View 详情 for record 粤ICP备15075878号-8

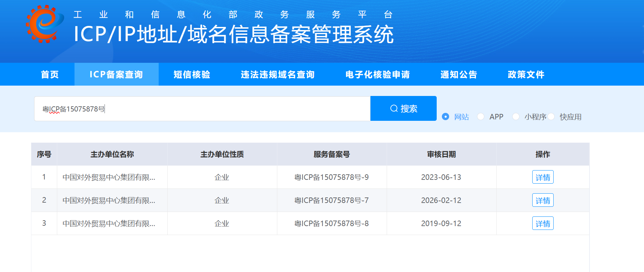543,223
